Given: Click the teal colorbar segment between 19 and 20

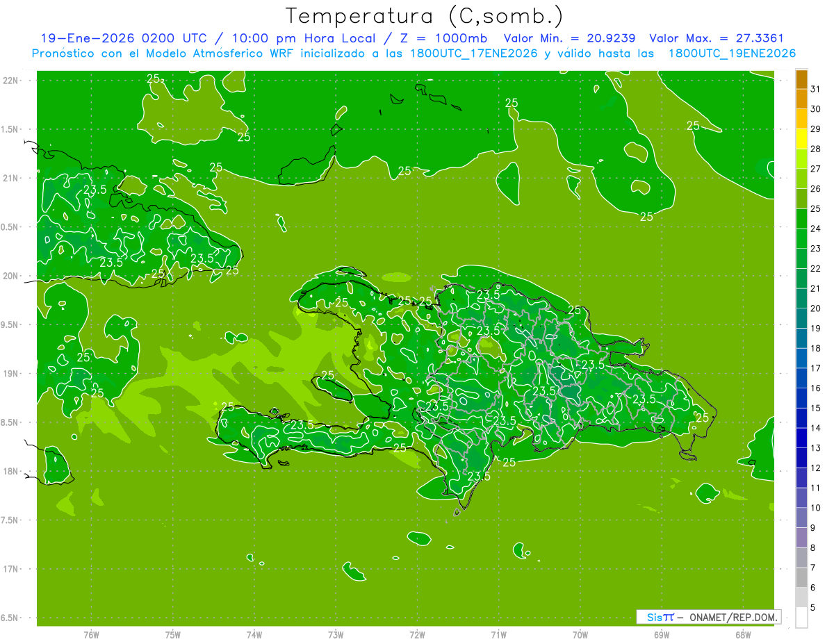Looking at the screenshot, I should 801,318.
